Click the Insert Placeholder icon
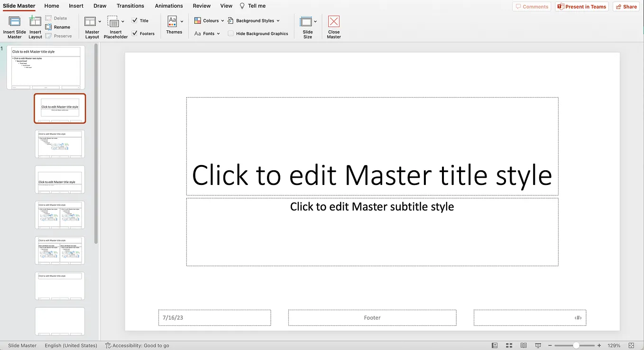Image resolution: width=644 pixels, height=350 pixels. tap(113, 22)
